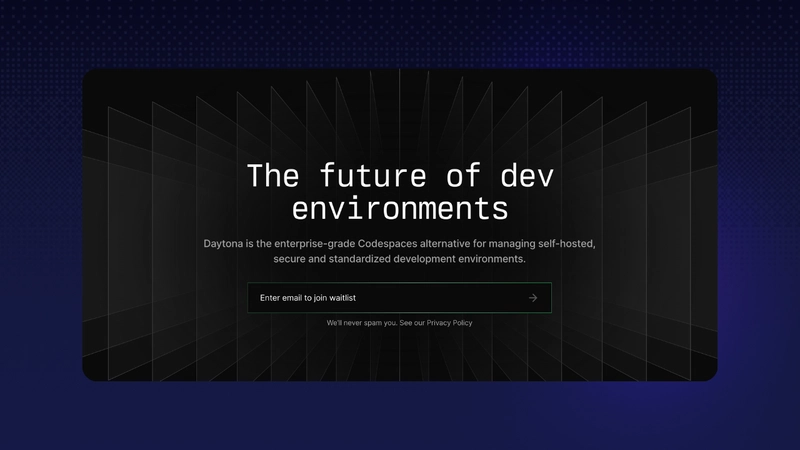Click the word 'The' starting the headline
The height and width of the screenshot is (450, 800).
click(x=272, y=175)
